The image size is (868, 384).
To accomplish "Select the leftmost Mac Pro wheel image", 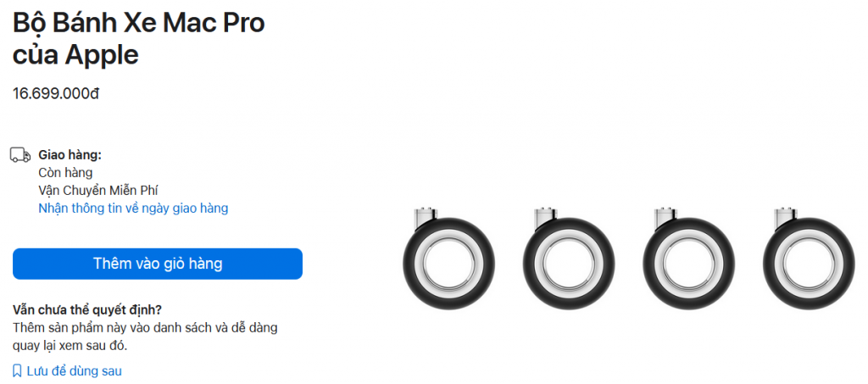I will click(448, 259).
